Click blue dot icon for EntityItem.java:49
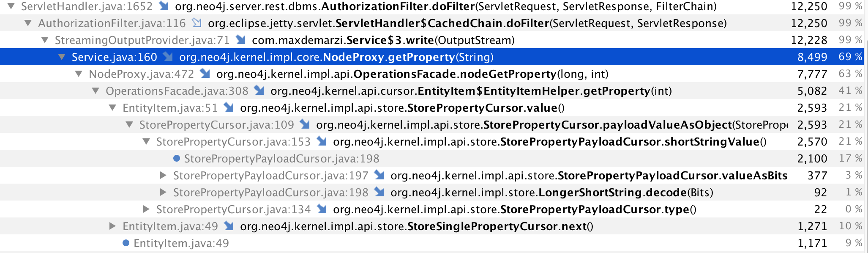Screen dimensions: 868x253 [126, 243]
